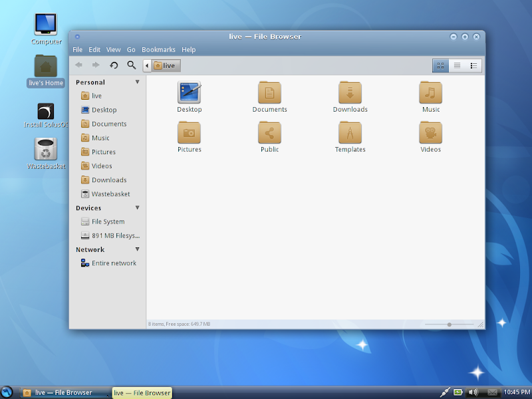Open the Bookmarks menu

coord(158,50)
